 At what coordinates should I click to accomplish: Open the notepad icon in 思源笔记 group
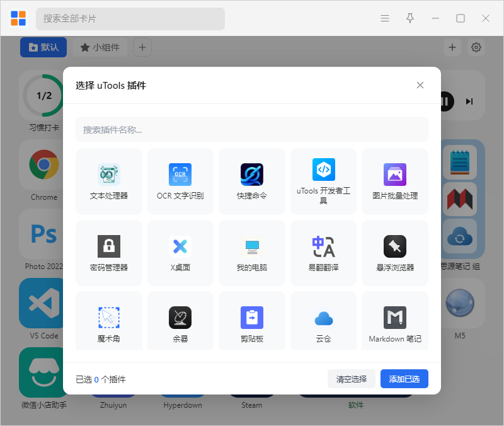coord(460,162)
